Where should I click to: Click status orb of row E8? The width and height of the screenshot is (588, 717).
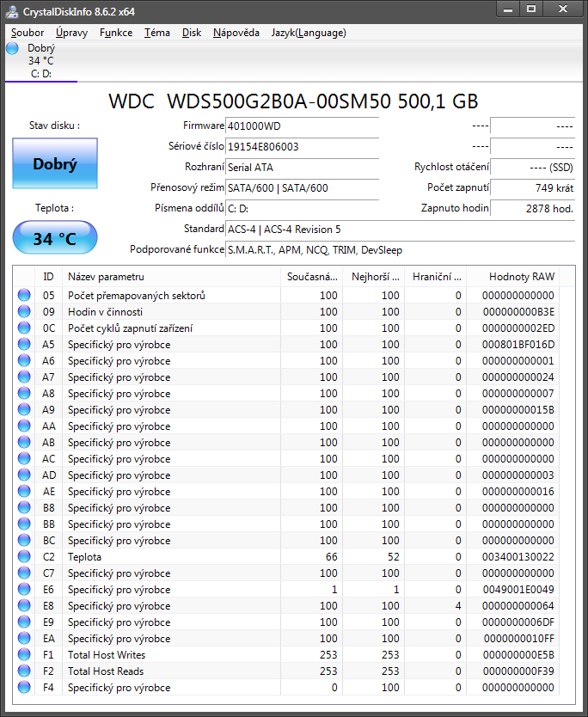pos(24,605)
